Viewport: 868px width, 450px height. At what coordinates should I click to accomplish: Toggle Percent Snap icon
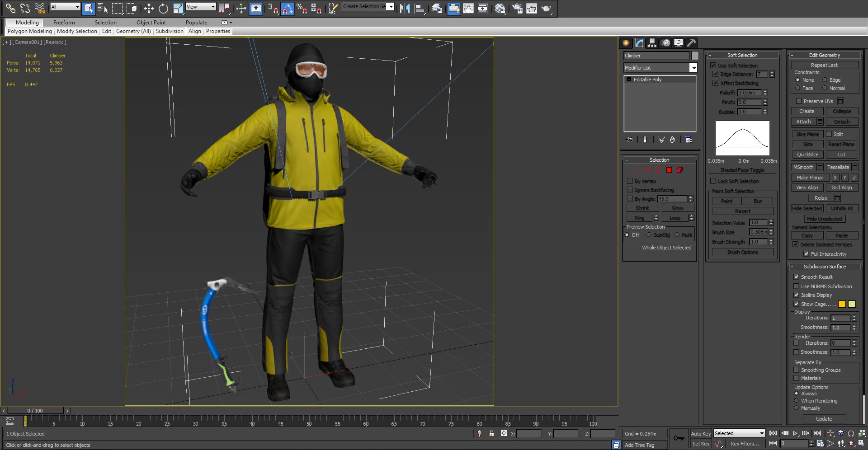pos(302,8)
